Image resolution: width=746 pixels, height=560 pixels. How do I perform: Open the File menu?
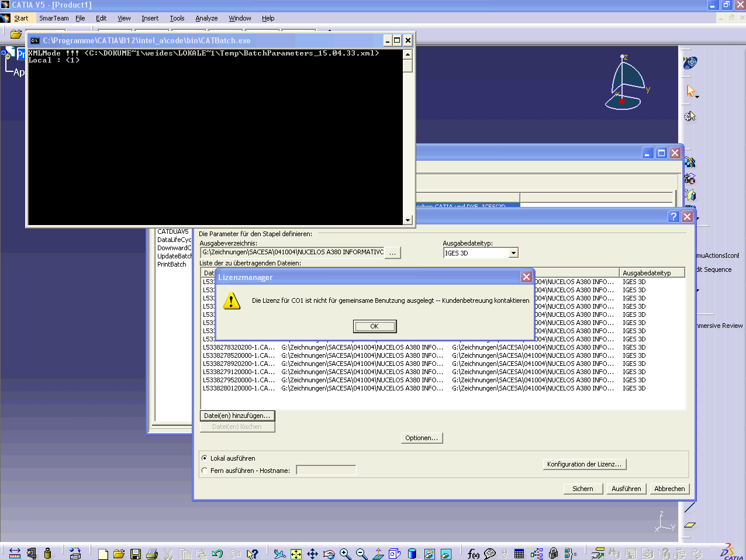coord(80,18)
